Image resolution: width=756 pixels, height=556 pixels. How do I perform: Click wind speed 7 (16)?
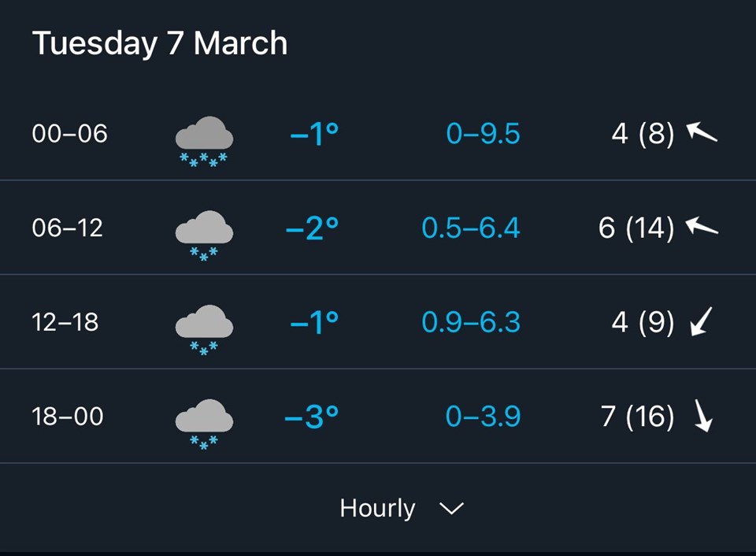click(637, 417)
